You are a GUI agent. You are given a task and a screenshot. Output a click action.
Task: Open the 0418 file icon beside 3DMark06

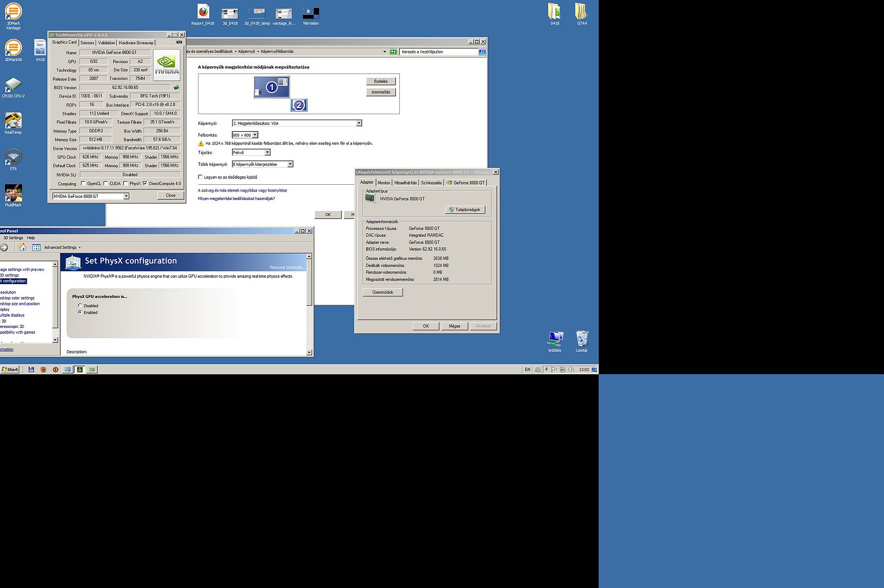pos(40,50)
